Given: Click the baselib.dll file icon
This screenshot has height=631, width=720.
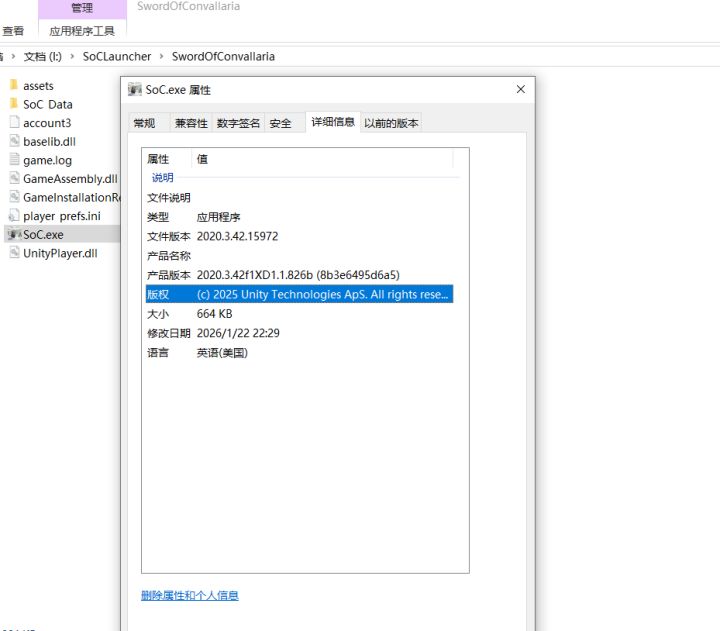Looking at the screenshot, I should [14, 141].
